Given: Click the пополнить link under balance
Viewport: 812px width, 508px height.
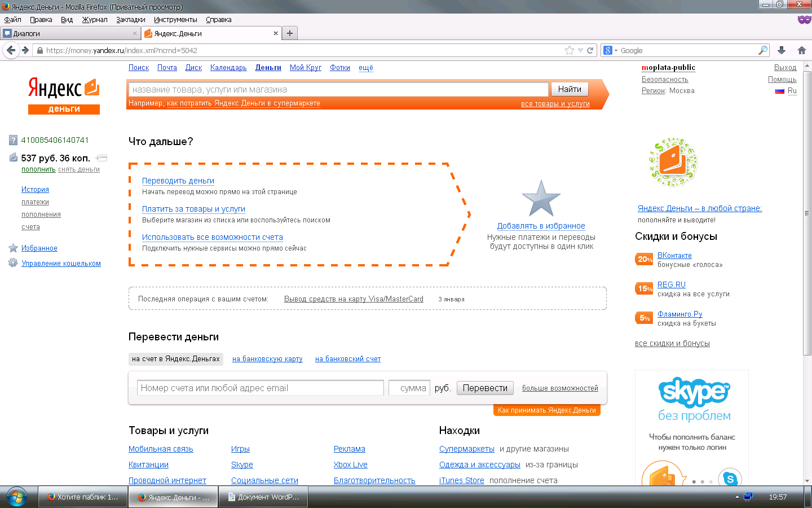Looking at the screenshot, I should click(38, 169).
